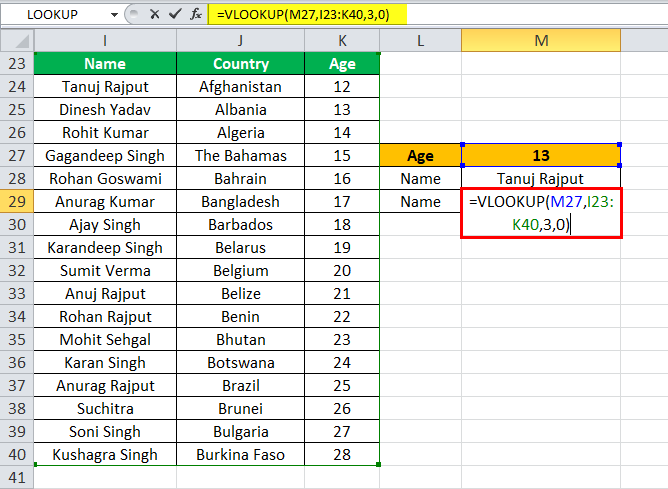Select row 23 header
The height and width of the screenshot is (489, 668).
[x=17, y=63]
